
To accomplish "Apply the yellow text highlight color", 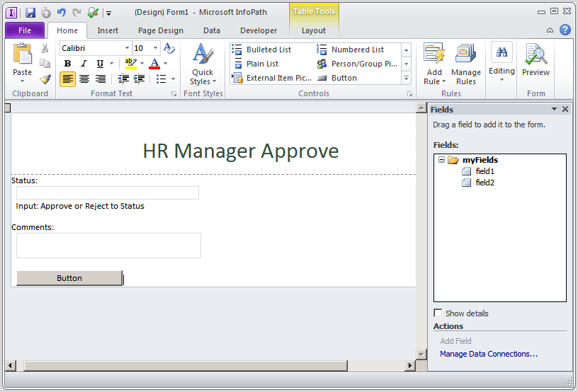I will [131, 63].
